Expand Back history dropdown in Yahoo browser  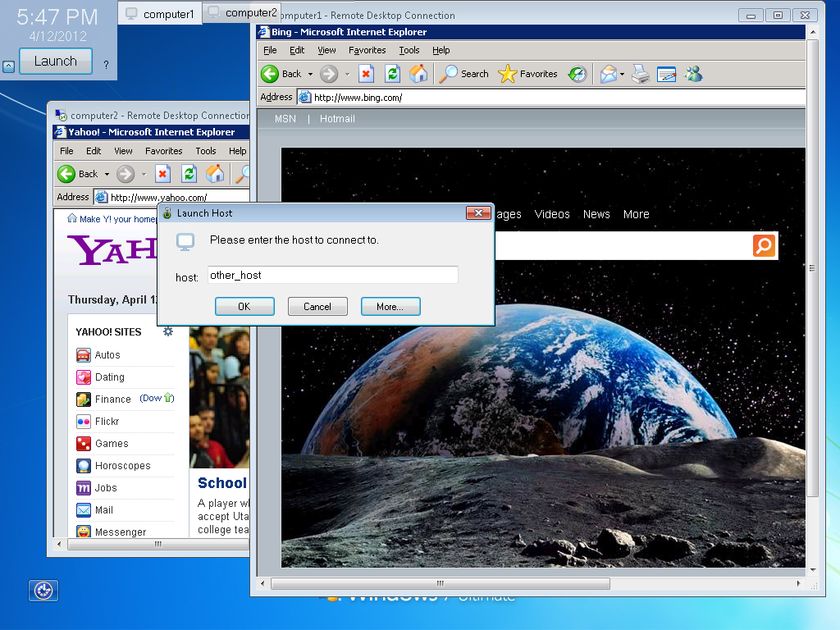(107, 174)
